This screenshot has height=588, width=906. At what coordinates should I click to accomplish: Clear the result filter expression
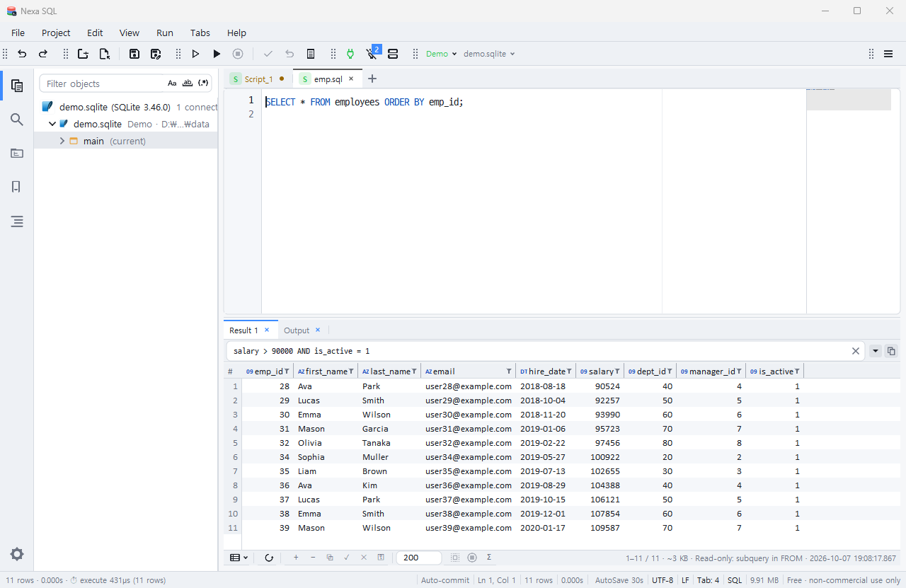click(x=856, y=351)
